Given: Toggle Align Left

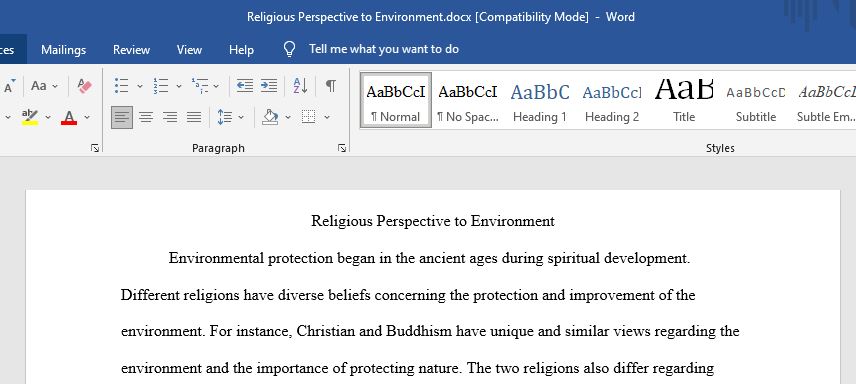Looking at the screenshot, I should pos(122,117).
